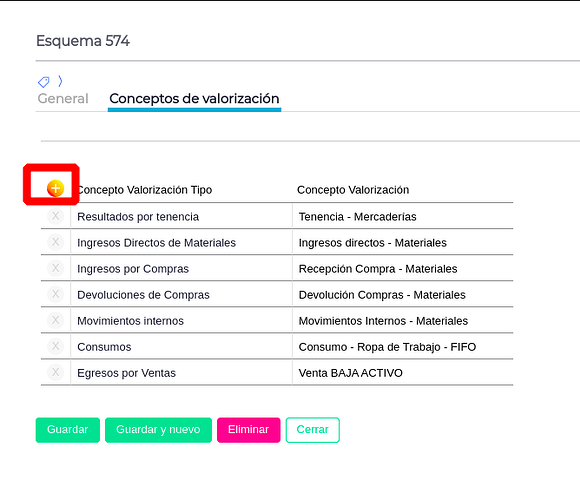
Task: Remove the Resultados por tenencia row
Action: [x=55, y=216]
